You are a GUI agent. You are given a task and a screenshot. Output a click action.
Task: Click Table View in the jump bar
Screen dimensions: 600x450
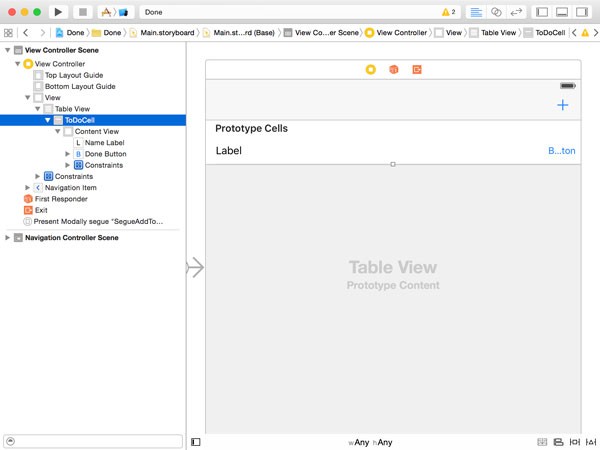tap(493, 33)
